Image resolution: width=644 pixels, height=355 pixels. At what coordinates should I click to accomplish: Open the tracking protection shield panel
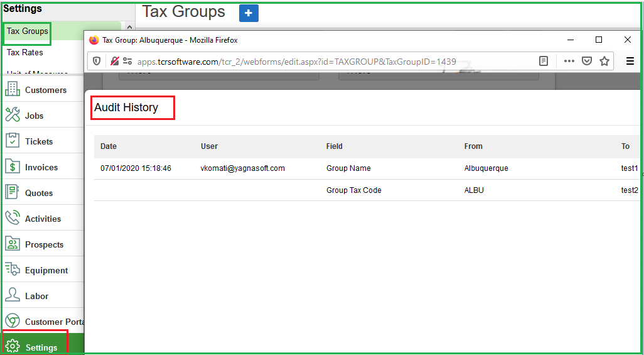coord(97,62)
